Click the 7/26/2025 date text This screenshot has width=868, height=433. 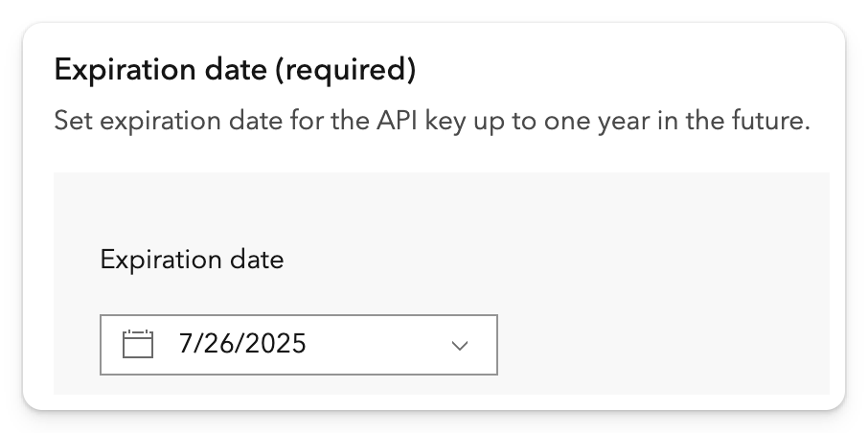click(242, 344)
